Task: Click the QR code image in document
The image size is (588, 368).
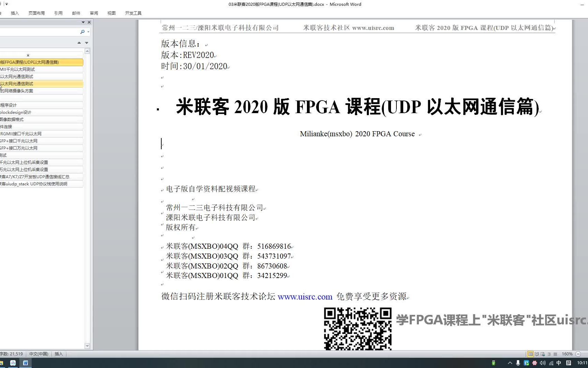Action: [358, 328]
